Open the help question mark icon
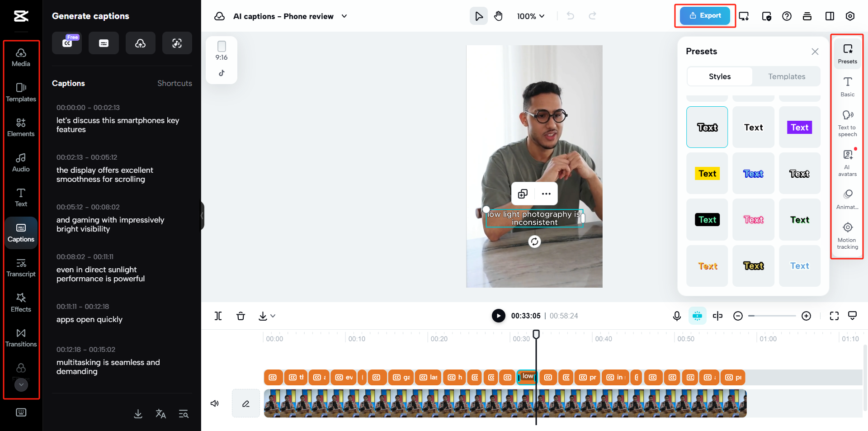The width and height of the screenshot is (868, 431). (x=787, y=16)
